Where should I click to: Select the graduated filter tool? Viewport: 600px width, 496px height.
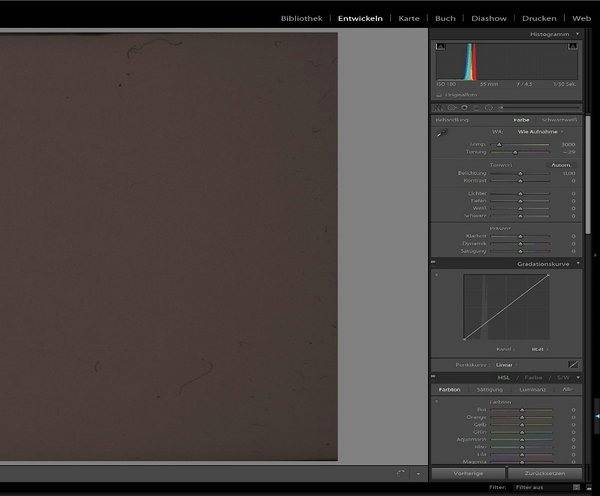tap(476, 108)
